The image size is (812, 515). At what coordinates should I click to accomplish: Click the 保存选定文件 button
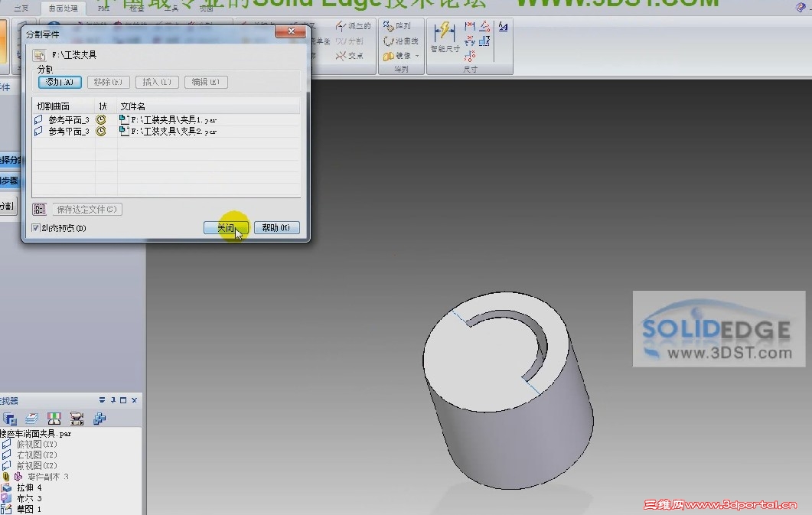coord(87,209)
